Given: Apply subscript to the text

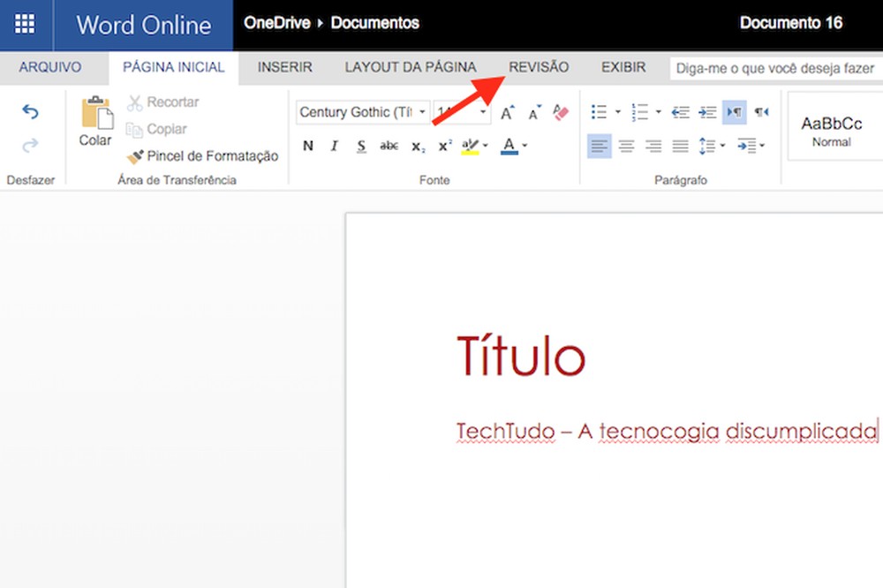Looking at the screenshot, I should (x=419, y=147).
